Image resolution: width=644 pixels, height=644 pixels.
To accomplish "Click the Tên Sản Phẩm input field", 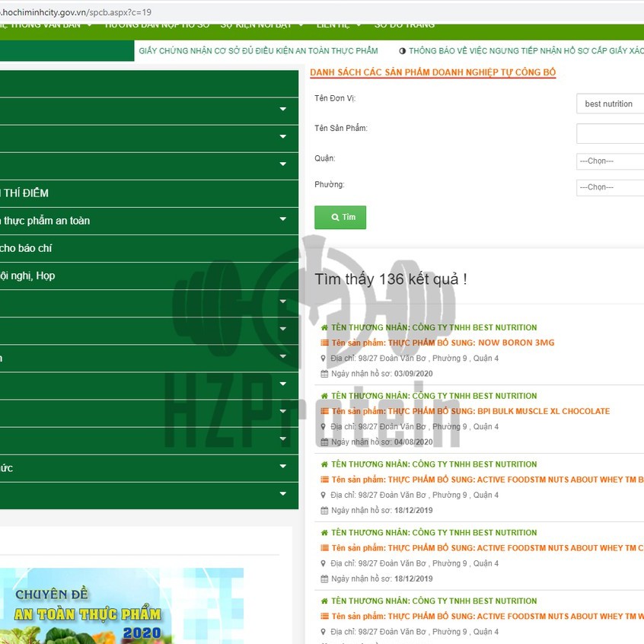I will [610, 134].
